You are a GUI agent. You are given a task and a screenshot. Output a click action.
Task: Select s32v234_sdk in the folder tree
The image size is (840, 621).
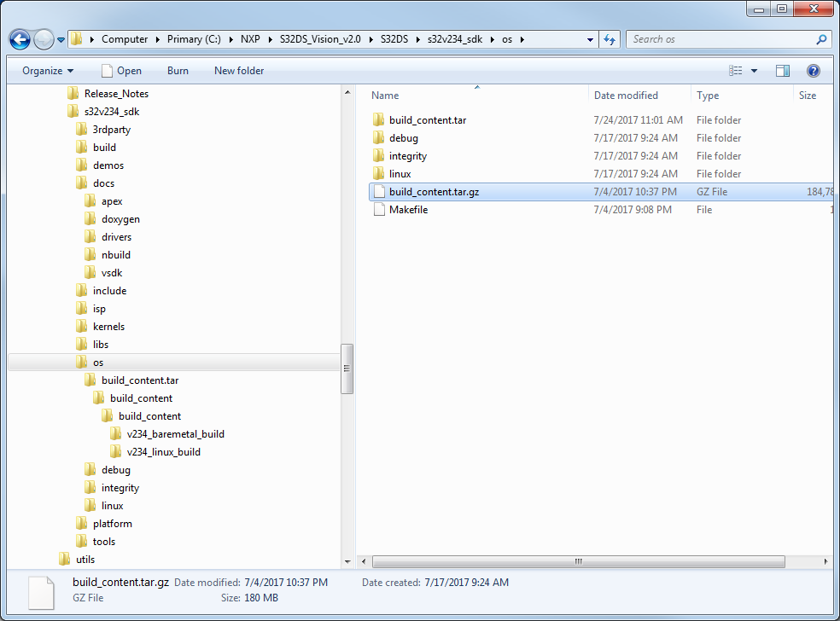coord(112,112)
